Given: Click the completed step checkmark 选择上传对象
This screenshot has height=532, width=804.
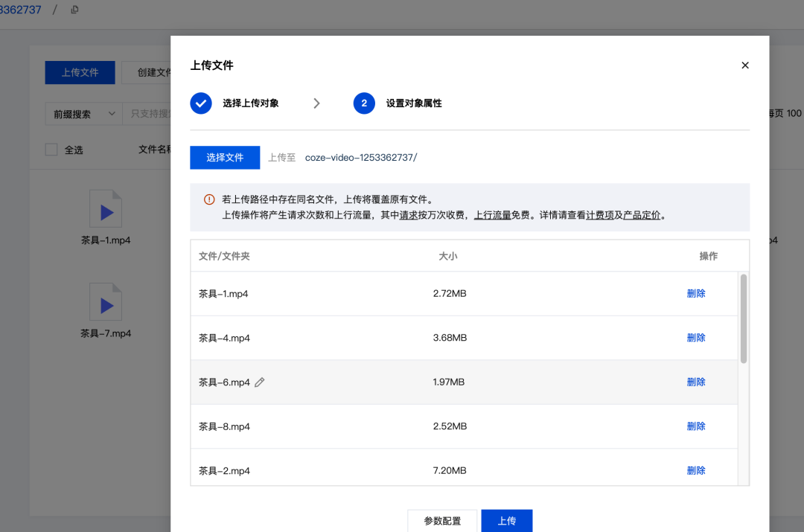Looking at the screenshot, I should point(201,103).
